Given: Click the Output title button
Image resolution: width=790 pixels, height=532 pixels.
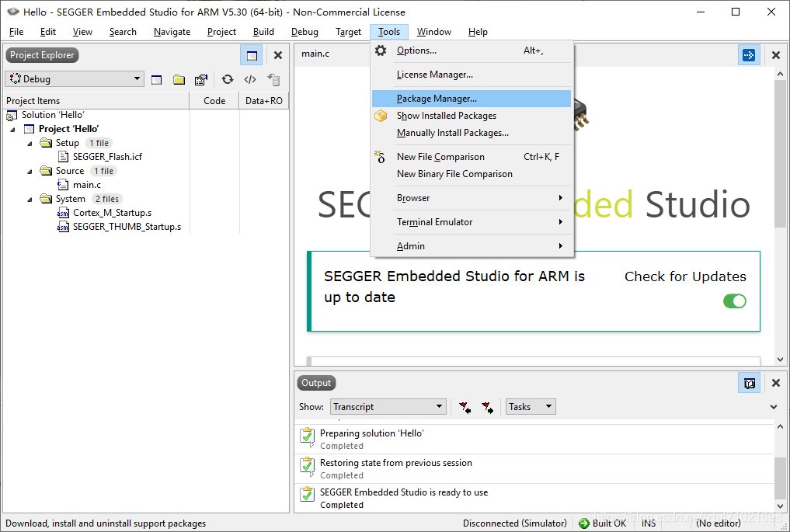Looking at the screenshot, I should click(x=316, y=383).
